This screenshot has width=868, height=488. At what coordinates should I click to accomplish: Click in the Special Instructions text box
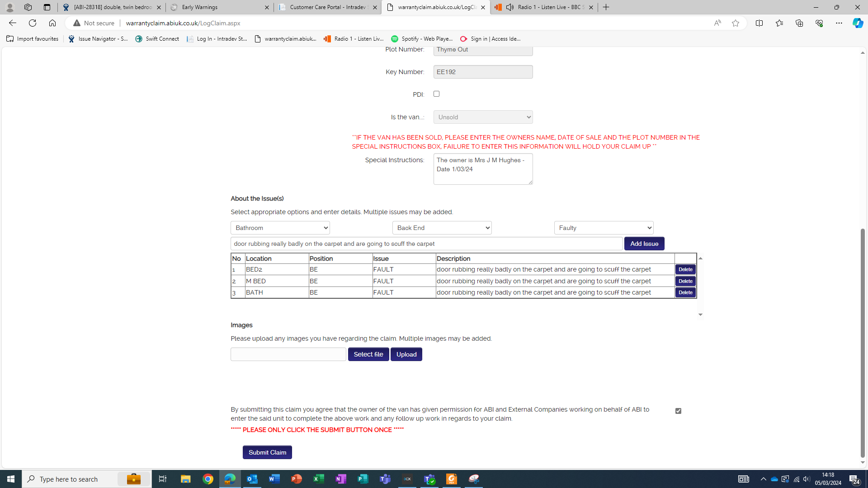[482, 169]
